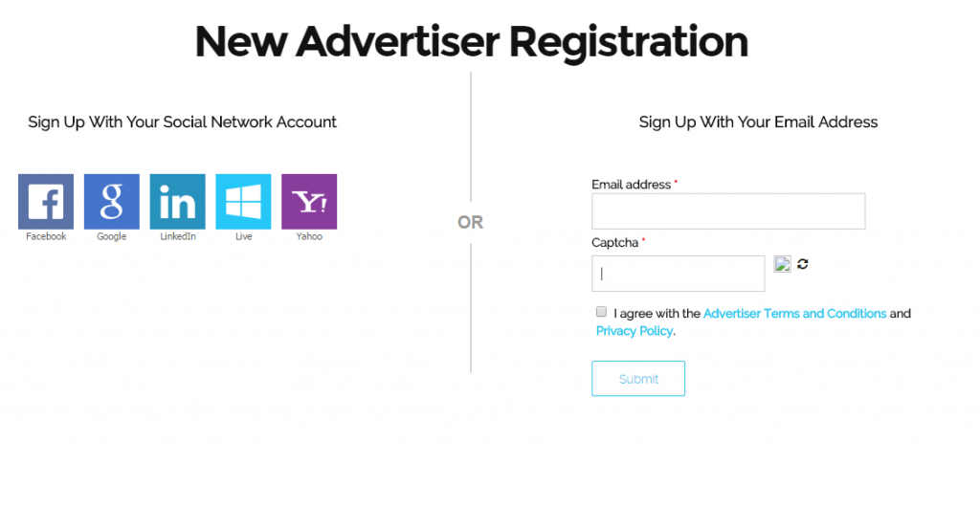Screen dimensions: 980x508
Task: Open the Privacy Policy link
Action: pos(635,331)
